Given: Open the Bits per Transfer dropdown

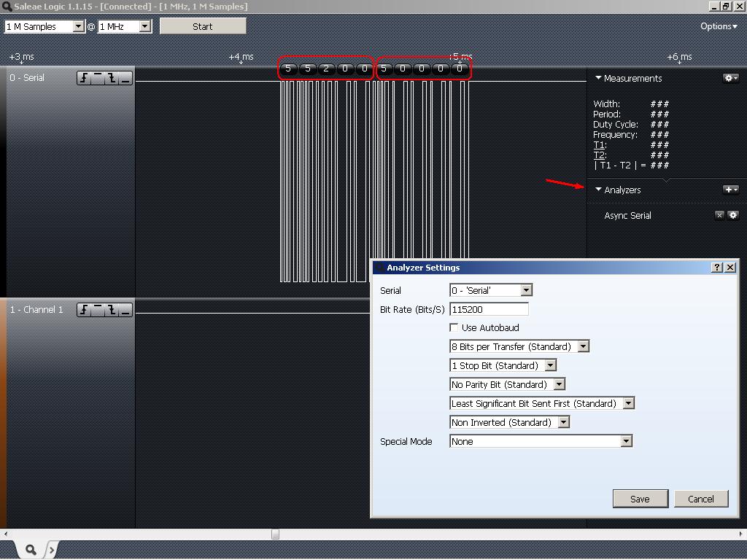Looking at the screenshot, I should (x=583, y=347).
